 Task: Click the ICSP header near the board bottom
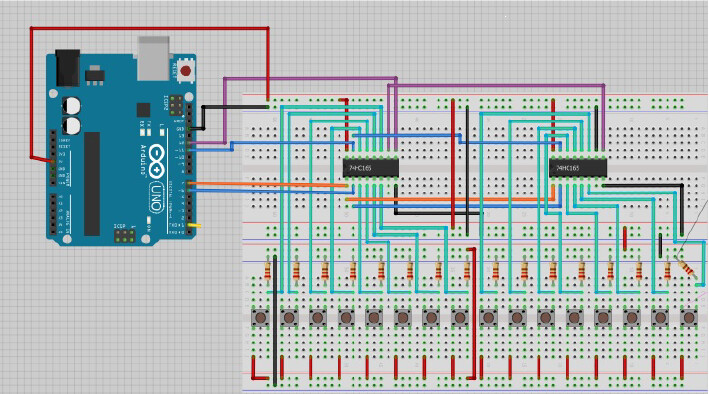(125, 236)
